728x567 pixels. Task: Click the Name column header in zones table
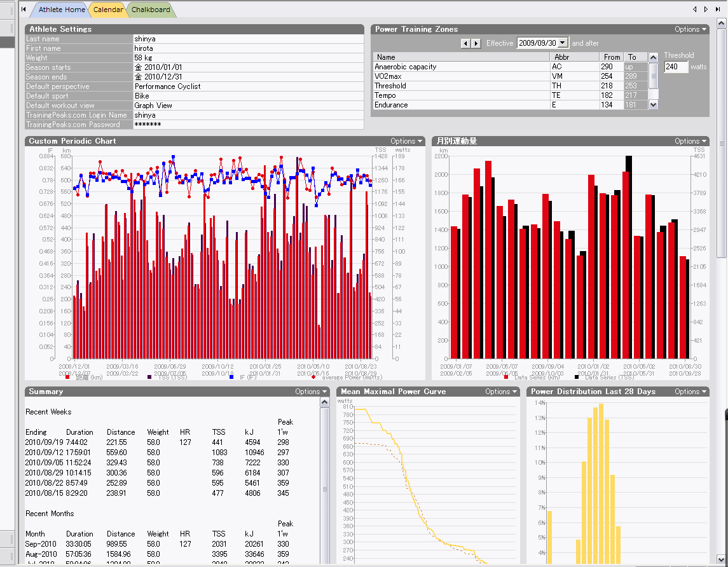(462, 57)
